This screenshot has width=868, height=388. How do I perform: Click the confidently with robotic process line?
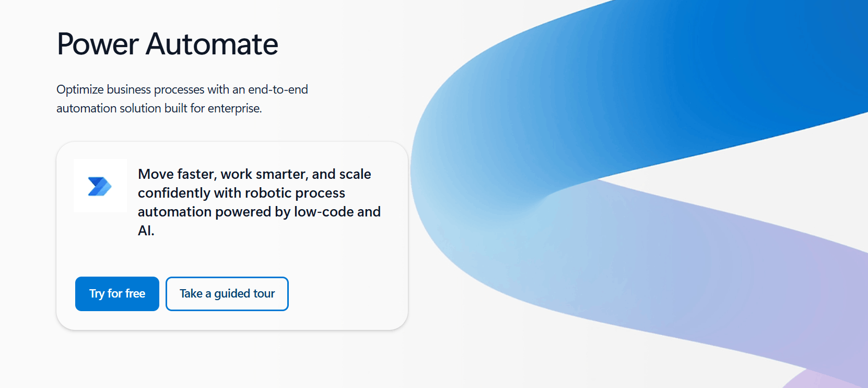241,193
